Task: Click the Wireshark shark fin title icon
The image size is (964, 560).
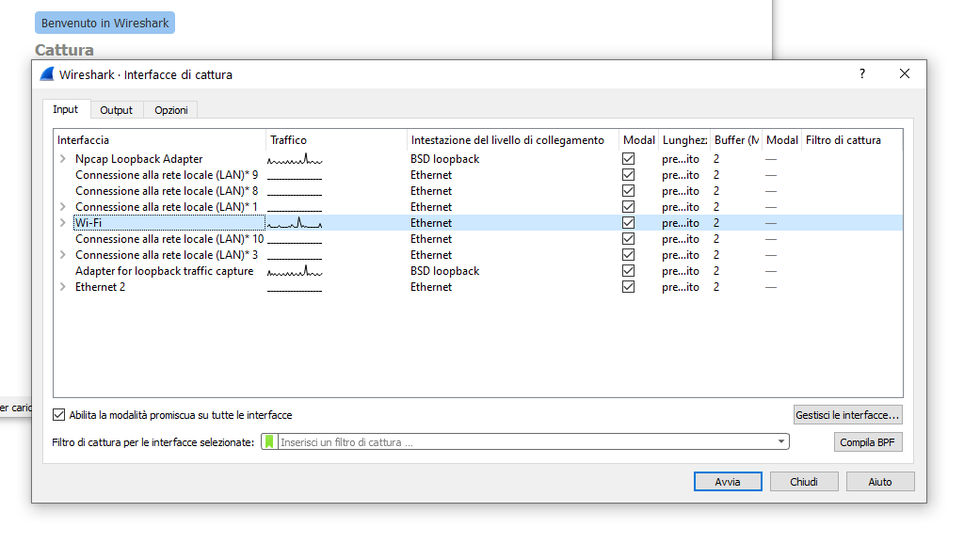Action: (x=47, y=74)
